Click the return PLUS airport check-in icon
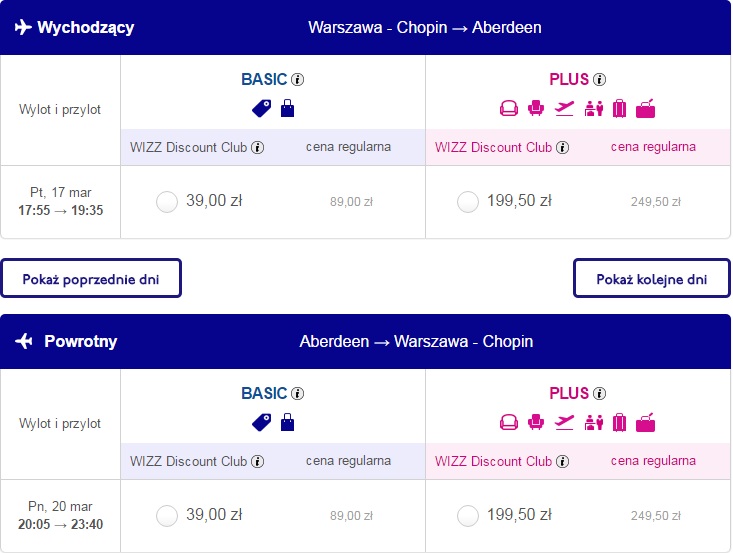733x553 pixels. pyautogui.click(x=594, y=423)
